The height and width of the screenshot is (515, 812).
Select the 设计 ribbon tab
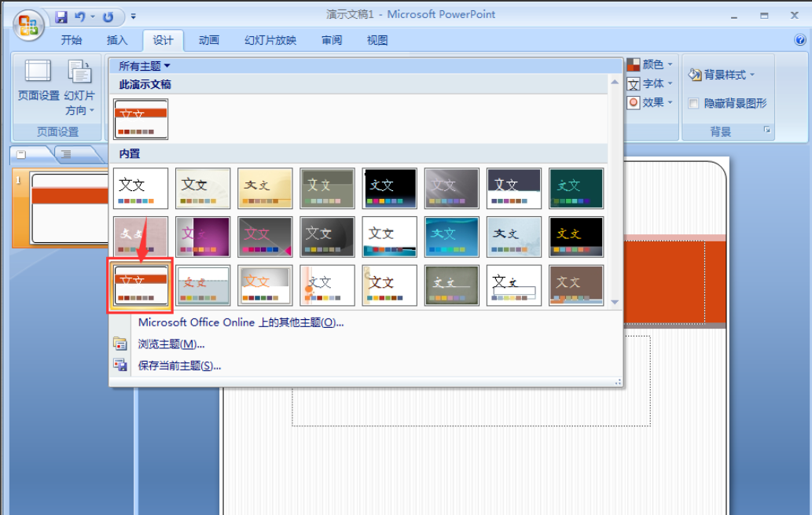pos(164,40)
